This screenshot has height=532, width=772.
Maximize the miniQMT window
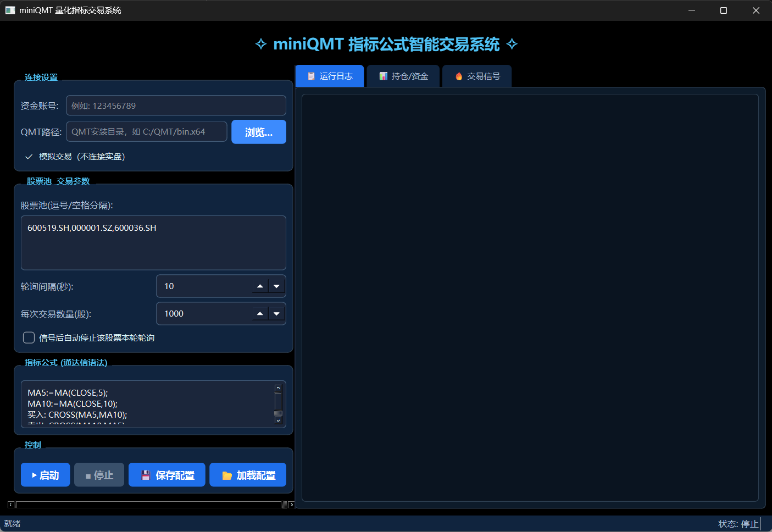724,10
